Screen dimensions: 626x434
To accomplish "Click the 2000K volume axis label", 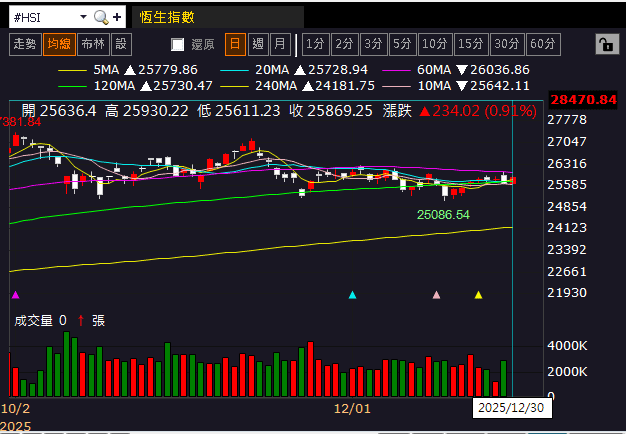I will pyautogui.click(x=567, y=372).
